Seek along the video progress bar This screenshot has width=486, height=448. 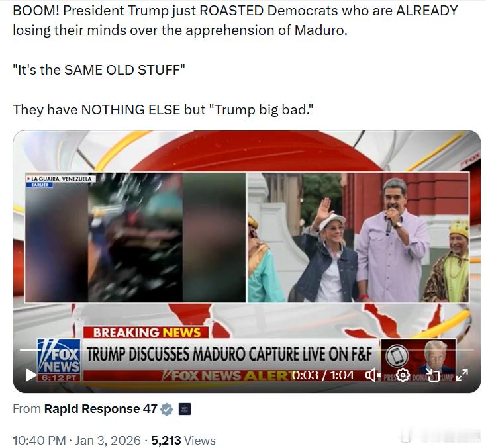[x=247, y=350]
